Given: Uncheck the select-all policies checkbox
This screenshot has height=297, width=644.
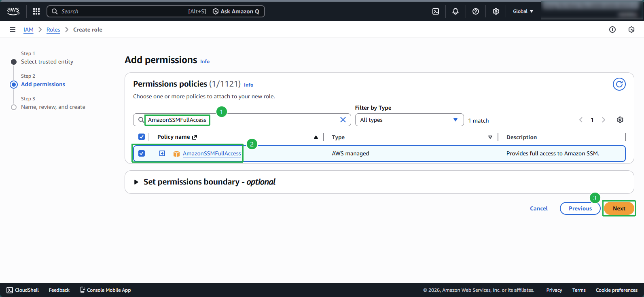Looking at the screenshot, I should 142,137.
